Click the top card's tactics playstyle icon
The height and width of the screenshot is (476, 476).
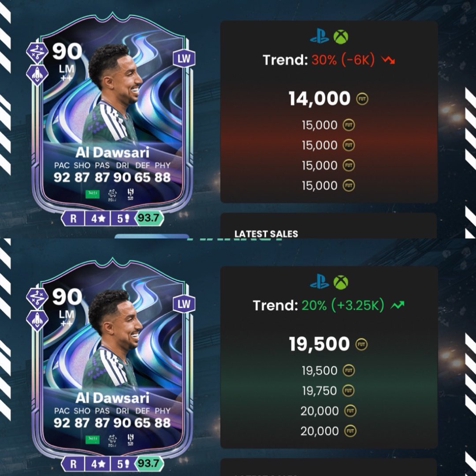37,52
